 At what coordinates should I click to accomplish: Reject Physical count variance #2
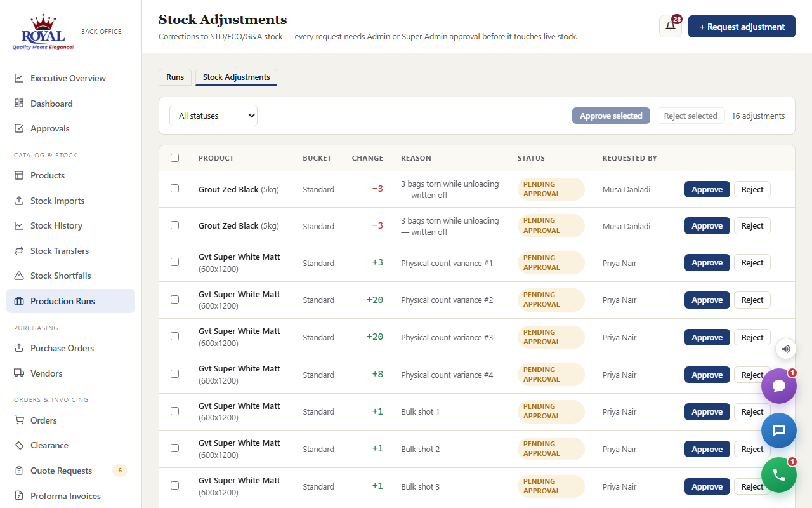(x=752, y=300)
